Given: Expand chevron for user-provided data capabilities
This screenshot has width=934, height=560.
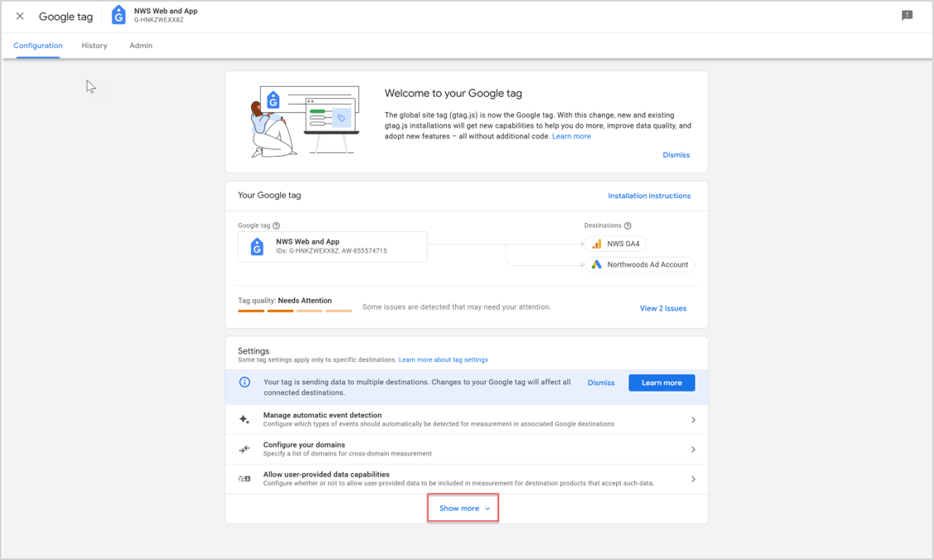Looking at the screenshot, I should [693, 479].
